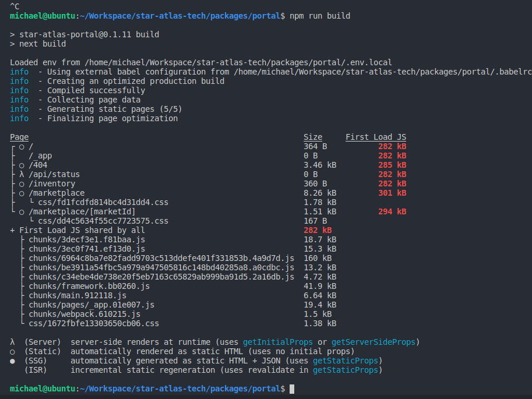Click 'chunks/main.912118.js' file name
This screenshot has width=532, height=399.
click(77, 295)
